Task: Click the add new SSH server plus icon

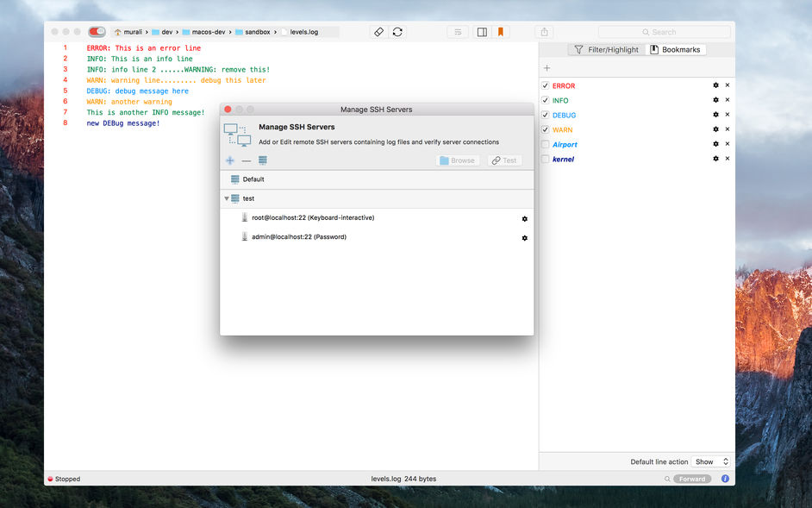Action: (x=230, y=160)
